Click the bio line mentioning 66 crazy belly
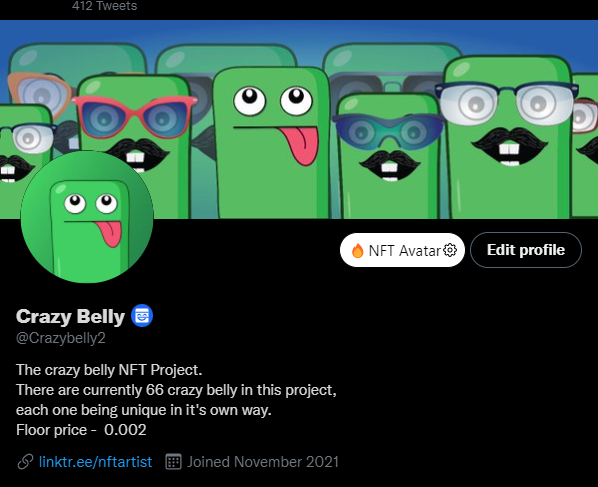598x487 pixels. point(176,390)
